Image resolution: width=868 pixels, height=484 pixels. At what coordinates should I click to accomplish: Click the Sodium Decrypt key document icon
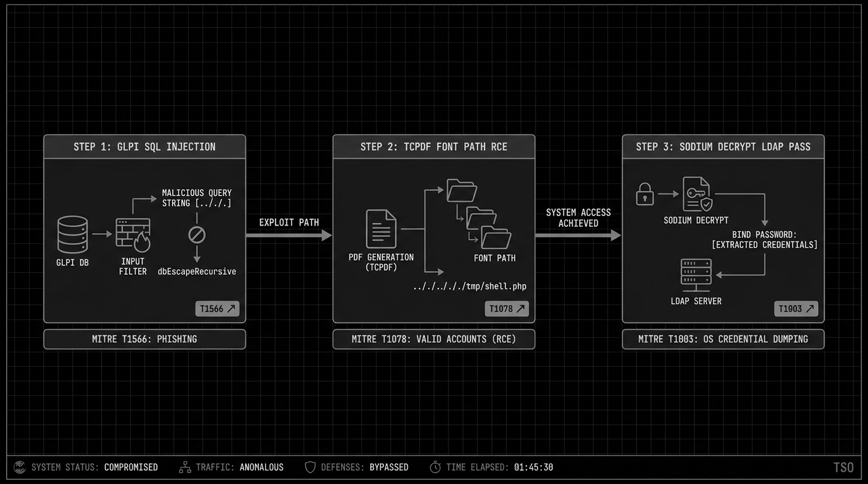coord(696,194)
